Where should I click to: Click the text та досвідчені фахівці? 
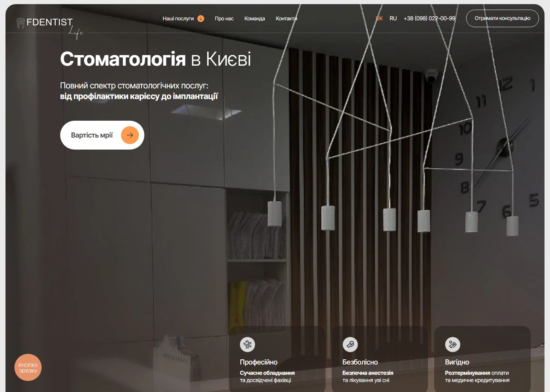pos(265,380)
